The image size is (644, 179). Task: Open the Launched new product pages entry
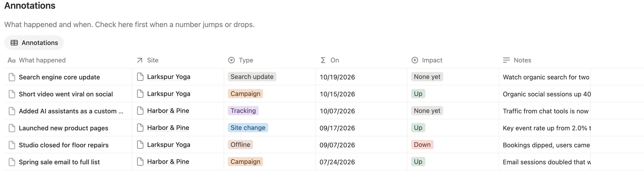tap(63, 128)
